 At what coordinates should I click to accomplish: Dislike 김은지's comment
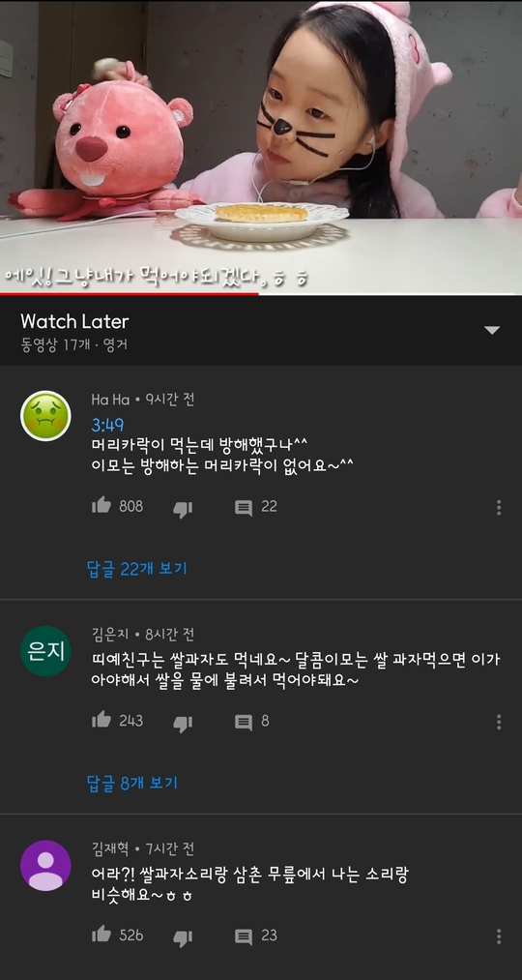pyautogui.click(x=183, y=723)
